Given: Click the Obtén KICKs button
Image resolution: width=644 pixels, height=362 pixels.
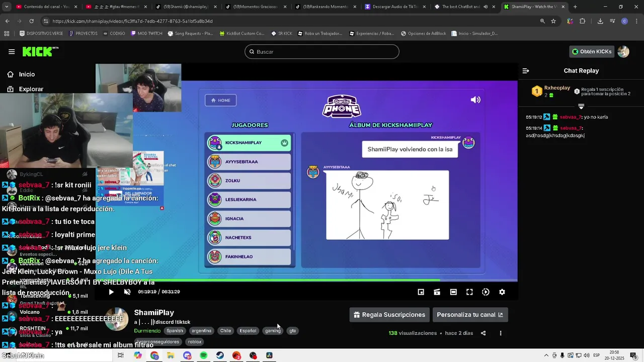Looking at the screenshot, I should [x=592, y=51].
